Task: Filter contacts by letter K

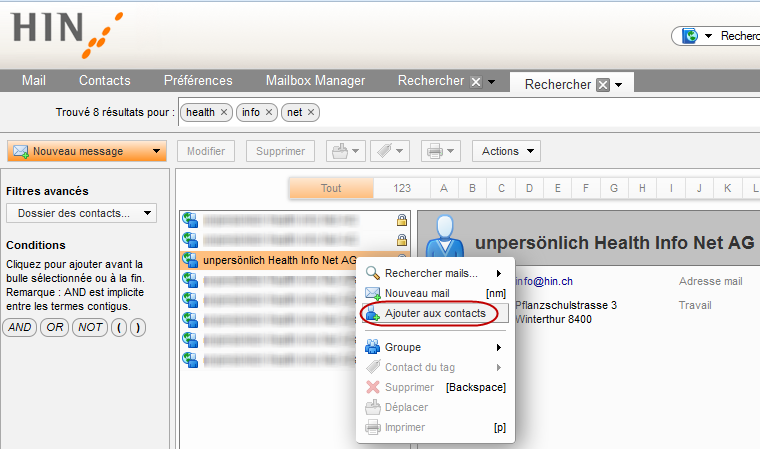Action: click(x=728, y=188)
